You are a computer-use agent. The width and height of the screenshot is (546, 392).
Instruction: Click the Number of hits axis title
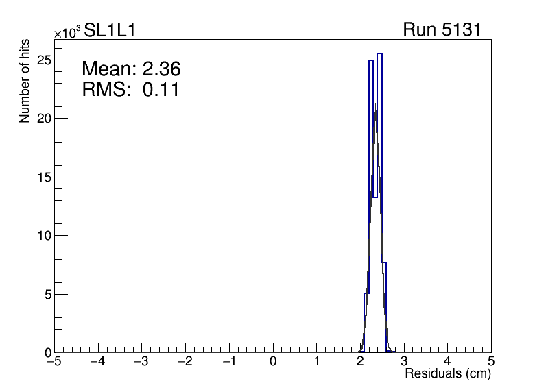[x=25, y=82]
